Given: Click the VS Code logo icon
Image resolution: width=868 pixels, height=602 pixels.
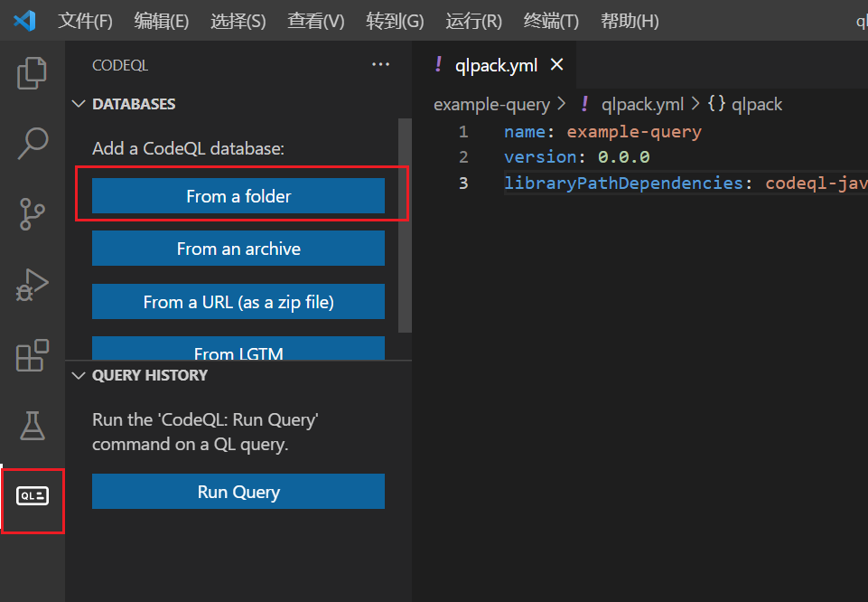Looking at the screenshot, I should [24, 21].
